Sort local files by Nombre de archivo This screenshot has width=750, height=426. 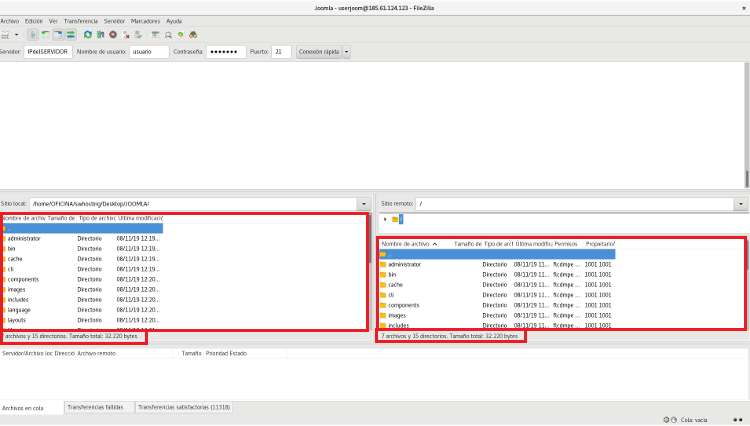click(x=23, y=218)
